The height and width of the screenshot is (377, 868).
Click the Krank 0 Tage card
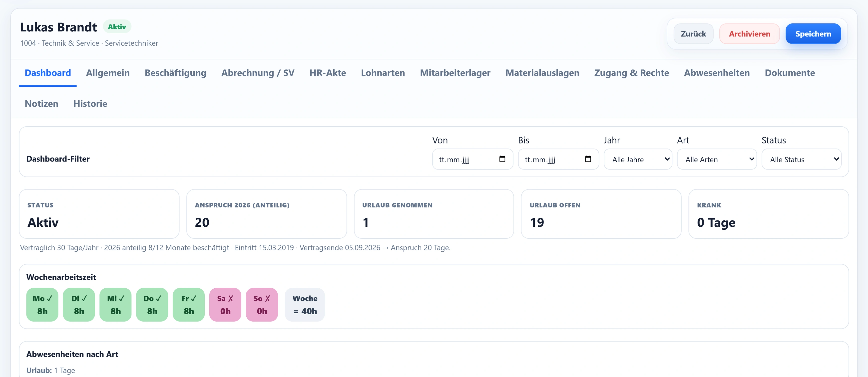tap(769, 214)
